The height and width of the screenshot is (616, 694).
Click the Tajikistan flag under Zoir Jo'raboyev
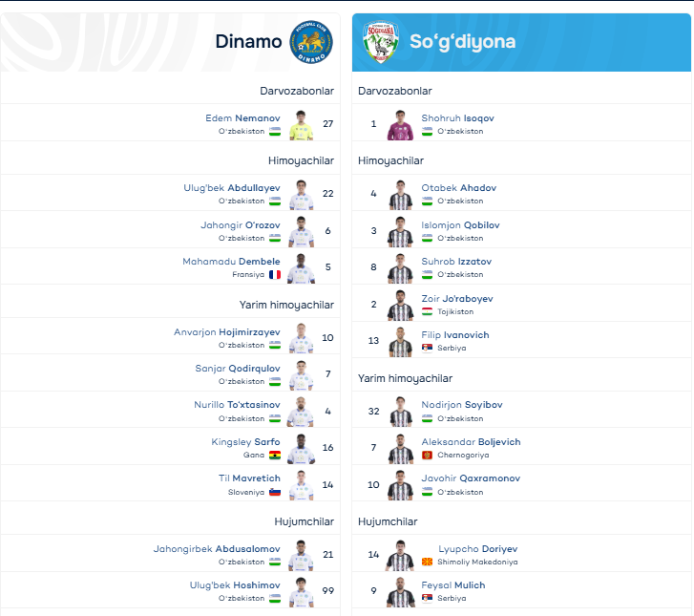[x=428, y=311]
